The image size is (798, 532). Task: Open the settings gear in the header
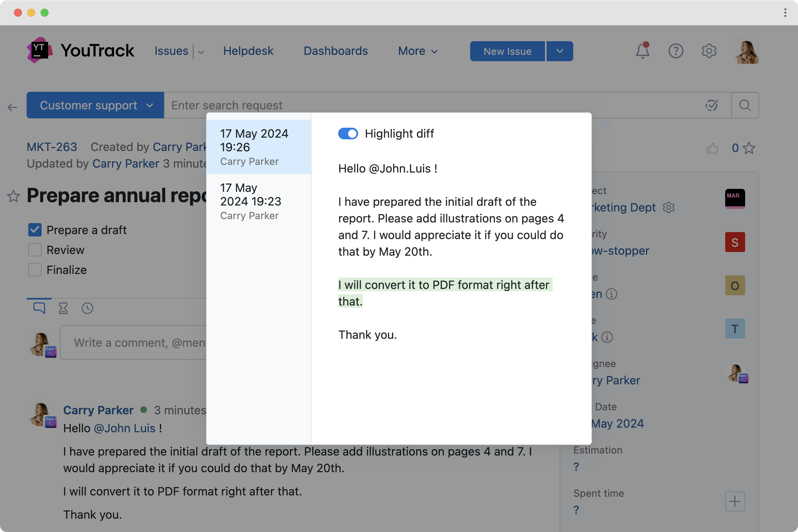709,51
